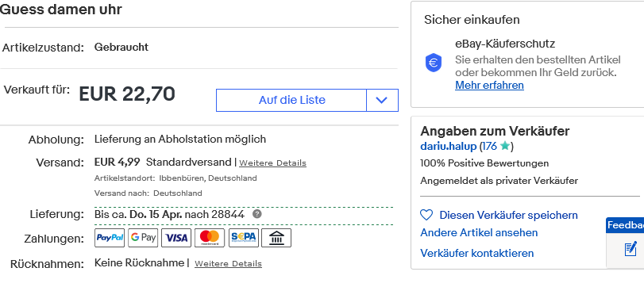Click '100% Positive Bewertungen' text

point(484,163)
